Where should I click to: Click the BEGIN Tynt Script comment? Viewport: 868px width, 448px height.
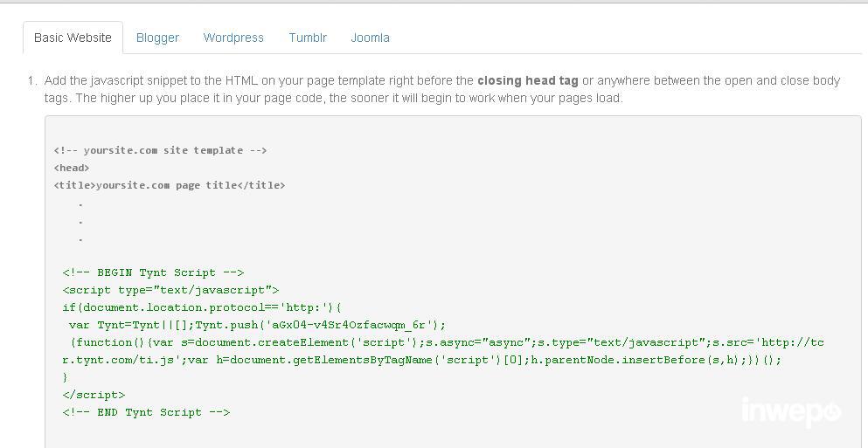tap(153, 272)
